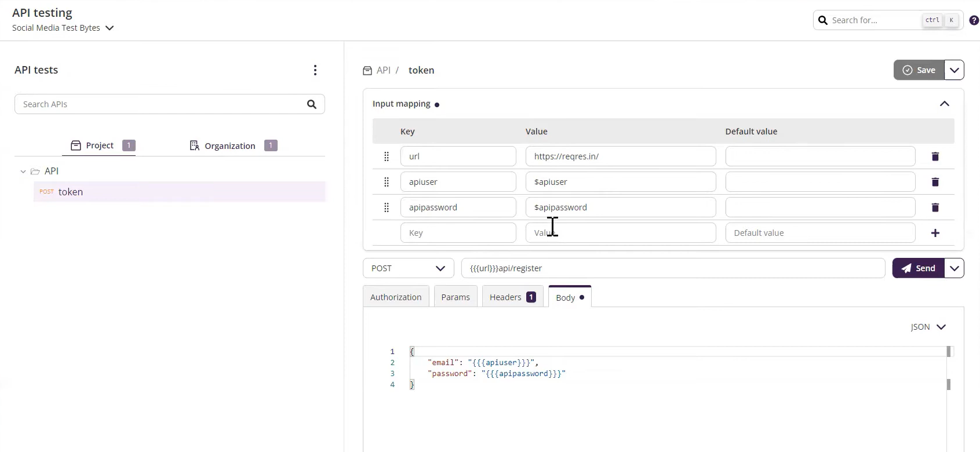Open the Send button dropdown arrow

[x=954, y=268]
